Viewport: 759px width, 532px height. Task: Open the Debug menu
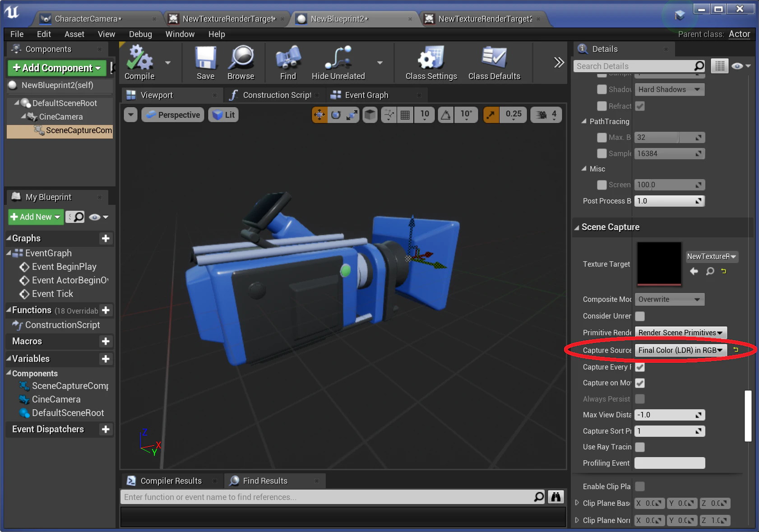pyautogui.click(x=140, y=34)
